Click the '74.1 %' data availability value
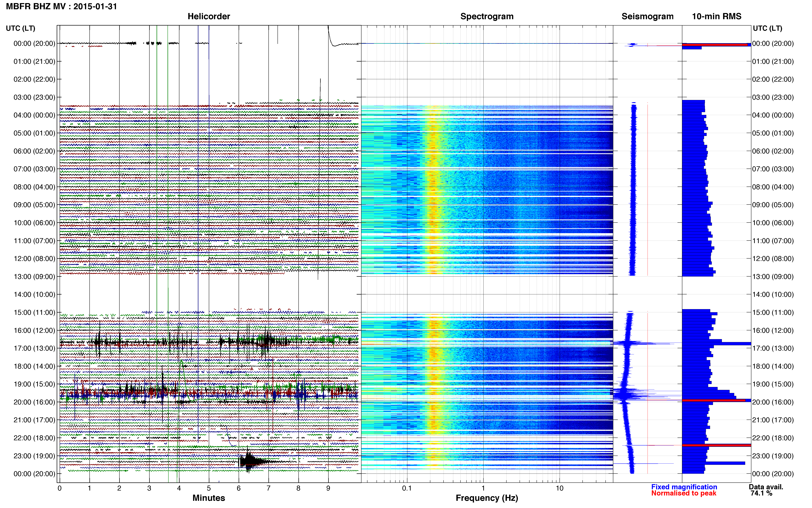This screenshot has height=508, width=812. click(x=761, y=493)
